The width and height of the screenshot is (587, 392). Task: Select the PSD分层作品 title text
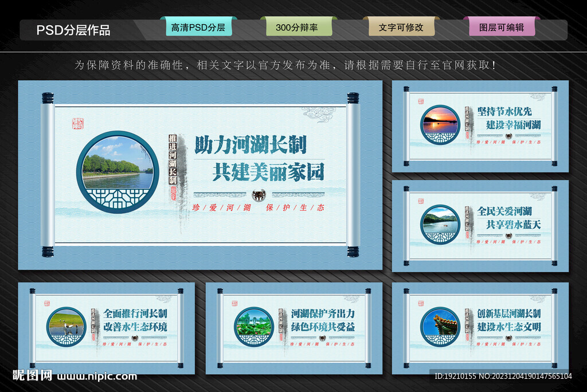tap(73, 30)
